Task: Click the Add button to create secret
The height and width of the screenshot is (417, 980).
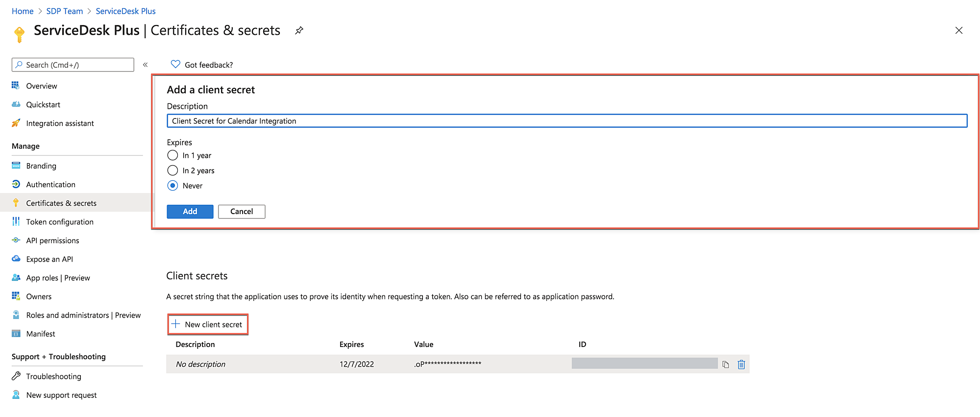Action: (x=190, y=212)
